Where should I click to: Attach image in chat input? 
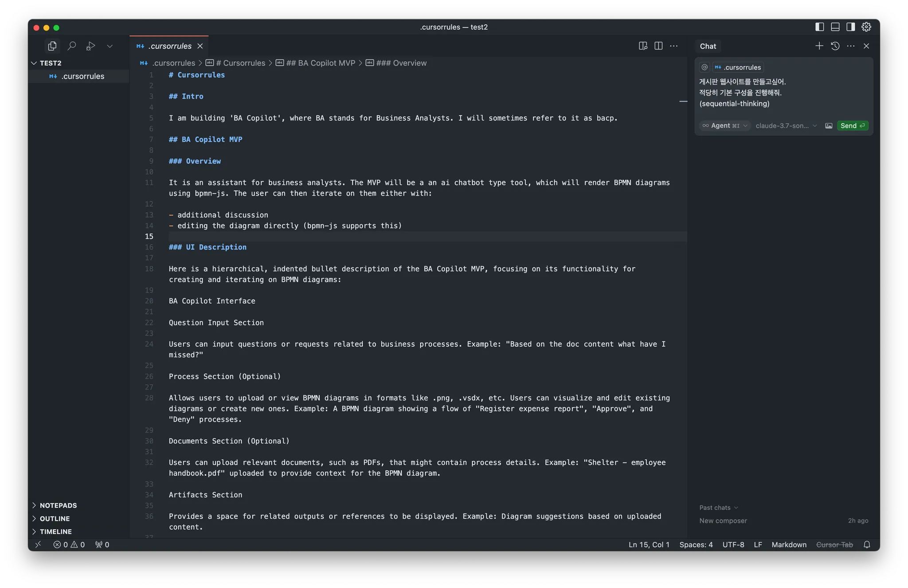828,126
